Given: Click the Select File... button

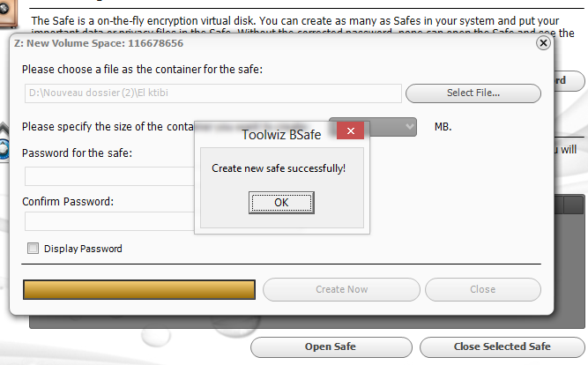Looking at the screenshot, I should tap(473, 93).
